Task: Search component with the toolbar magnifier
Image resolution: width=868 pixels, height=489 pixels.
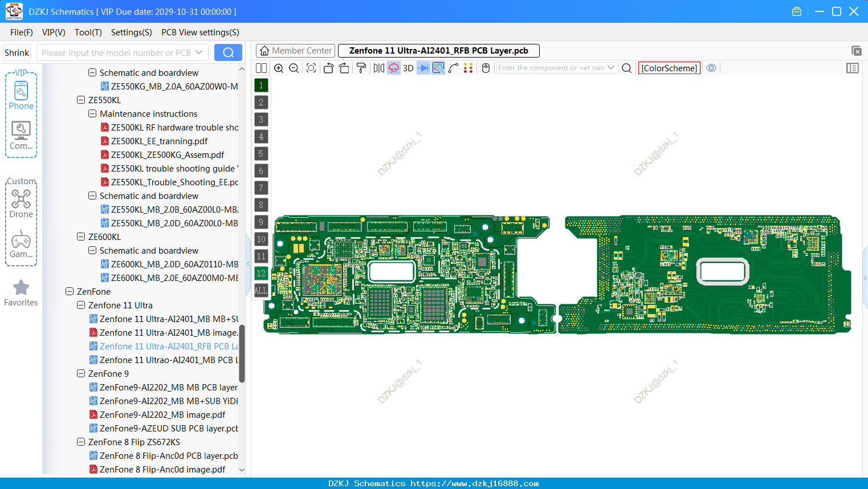Action: click(626, 68)
